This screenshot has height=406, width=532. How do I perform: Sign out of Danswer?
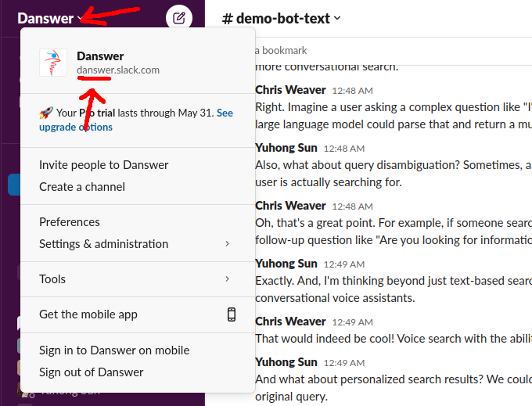click(x=92, y=372)
